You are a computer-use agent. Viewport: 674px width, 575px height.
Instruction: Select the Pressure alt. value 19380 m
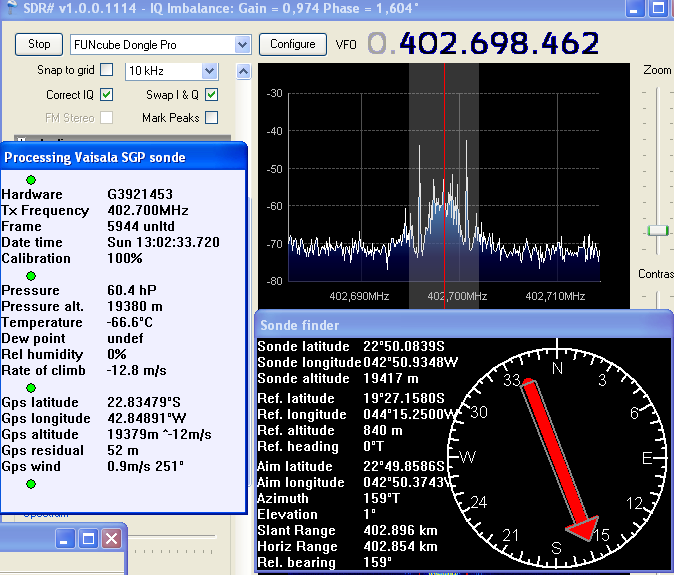pyautogui.click(x=135, y=306)
